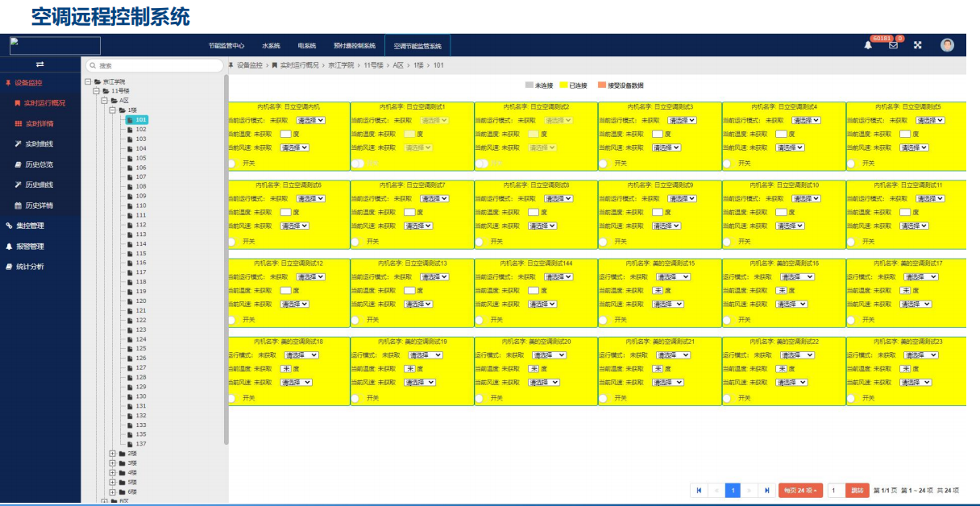The height and width of the screenshot is (506, 980).
Task: Jump to the last page icon
Action: pos(766,490)
